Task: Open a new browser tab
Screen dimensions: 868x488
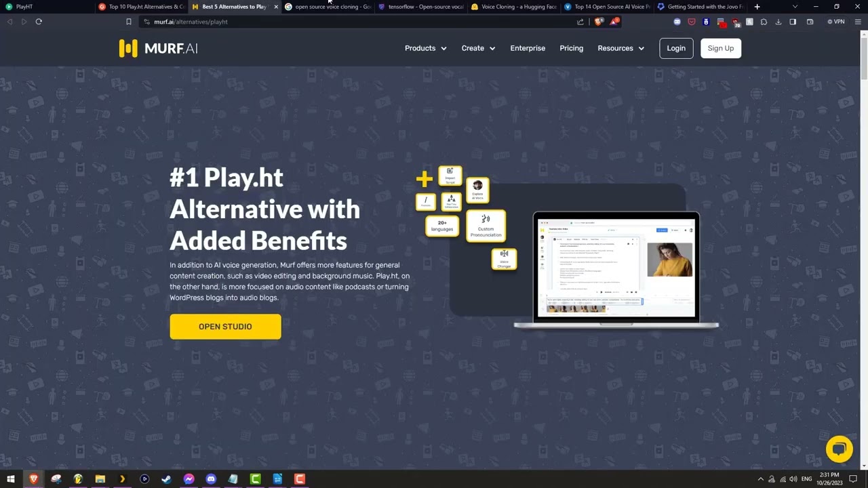Action: [757, 7]
